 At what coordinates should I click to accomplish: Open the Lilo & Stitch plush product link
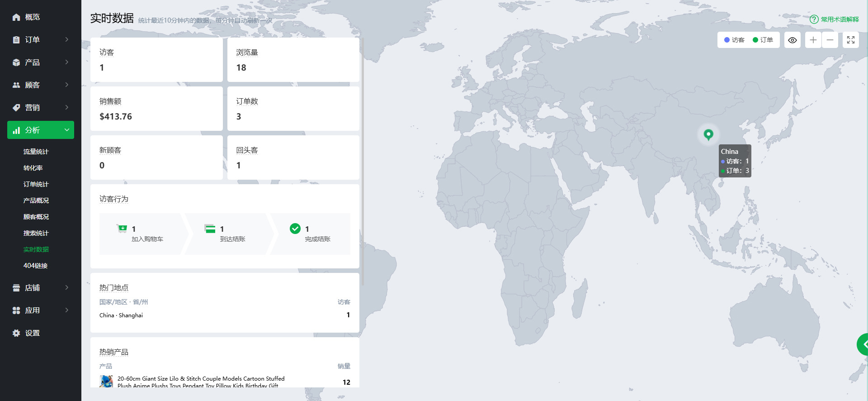201,382
